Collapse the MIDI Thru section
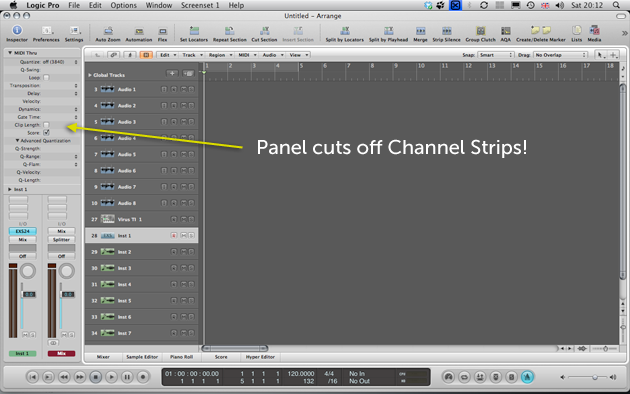Screen dimensions: 630x394 click(x=10, y=53)
